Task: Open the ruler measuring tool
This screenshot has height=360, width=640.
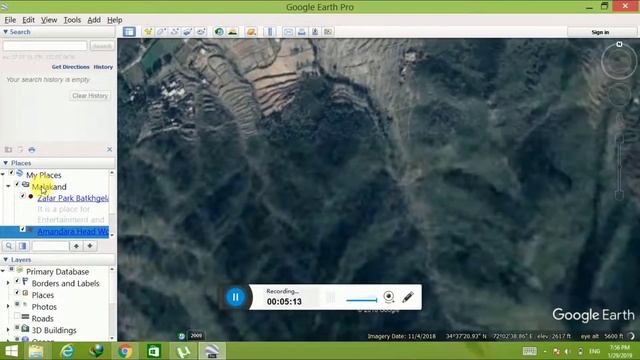Action: (x=270, y=32)
